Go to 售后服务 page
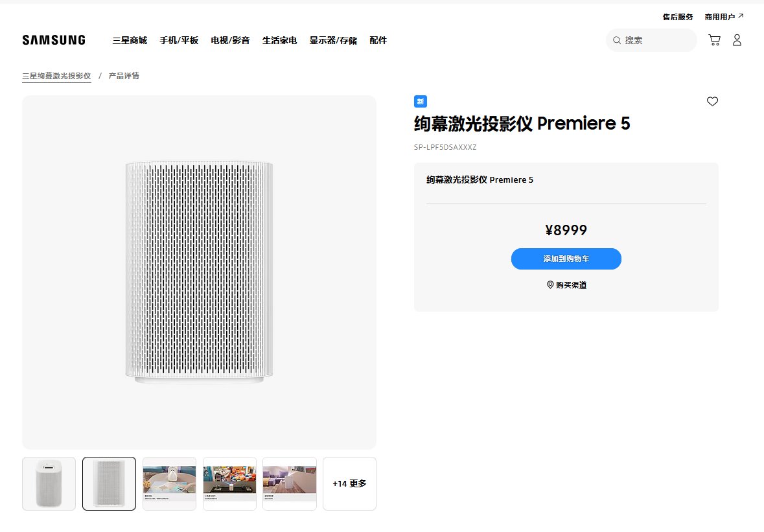This screenshot has height=532, width=764. pos(678,17)
